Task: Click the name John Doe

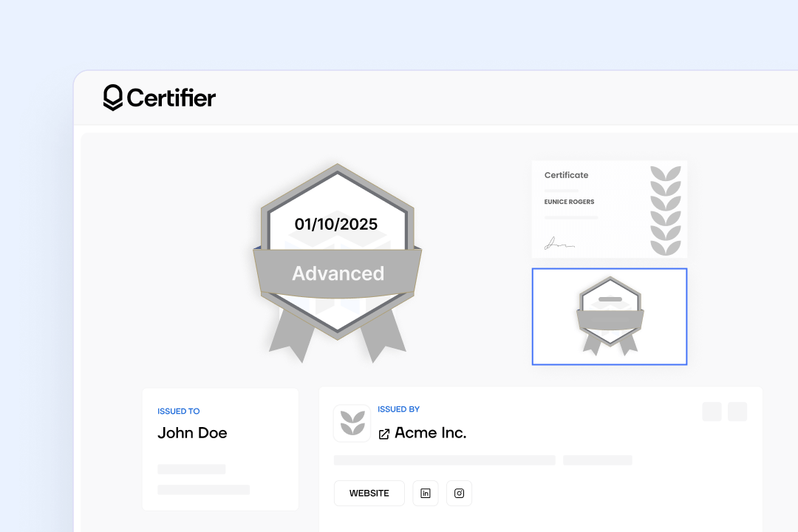Action: (x=192, y=433)
